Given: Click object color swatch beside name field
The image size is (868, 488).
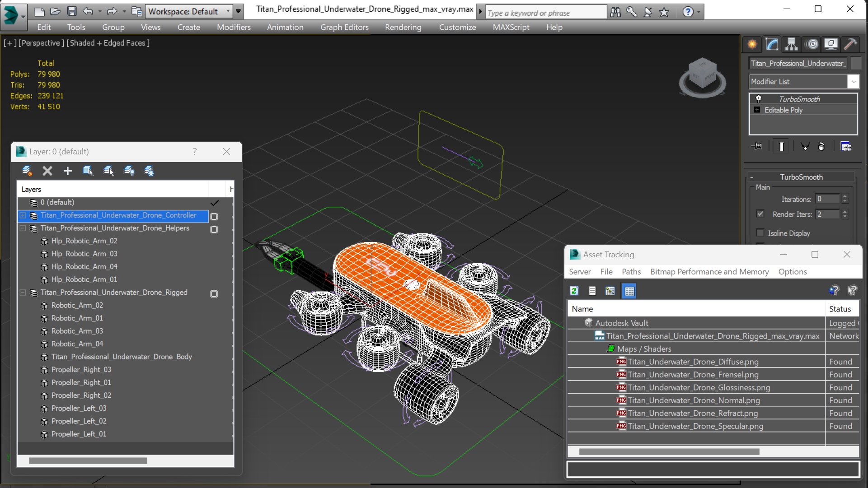Looking at the screenshot, I should tap(855, 63).
